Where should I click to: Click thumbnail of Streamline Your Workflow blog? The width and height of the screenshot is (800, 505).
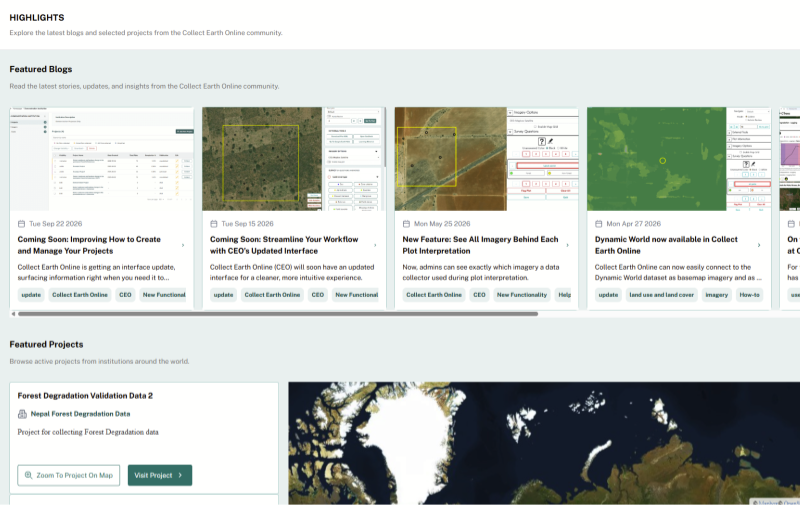(294, 159)
